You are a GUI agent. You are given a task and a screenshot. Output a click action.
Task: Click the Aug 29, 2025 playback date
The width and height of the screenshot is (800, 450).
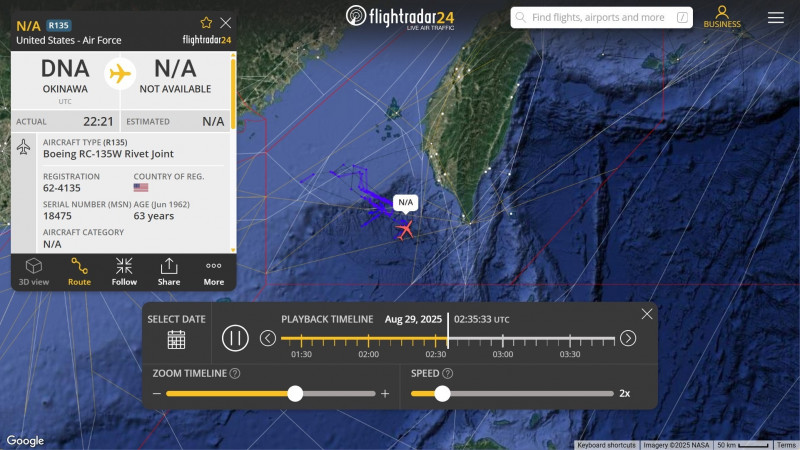coord(413,319)
